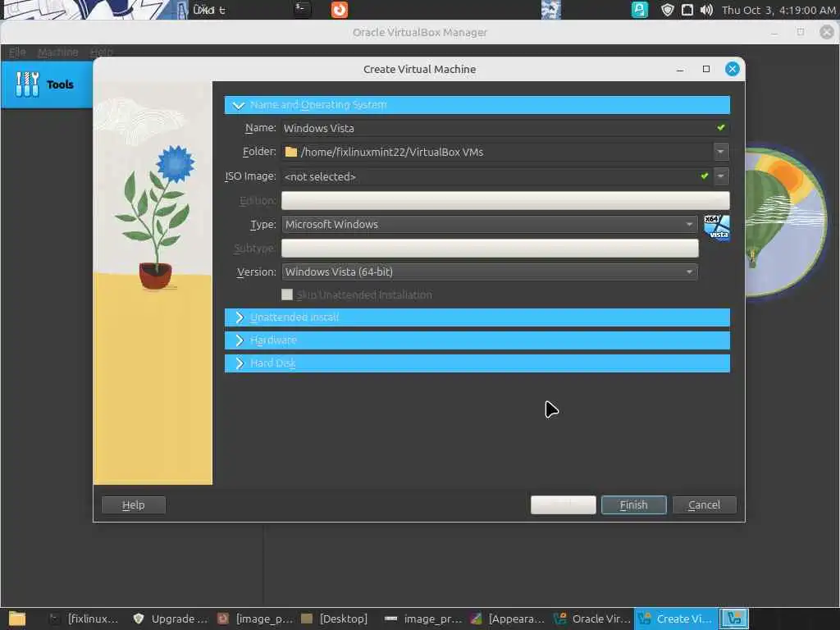Switch to Appearance taskbar item
Viewport: 840px width, 630px height.
tap(507, 619)
